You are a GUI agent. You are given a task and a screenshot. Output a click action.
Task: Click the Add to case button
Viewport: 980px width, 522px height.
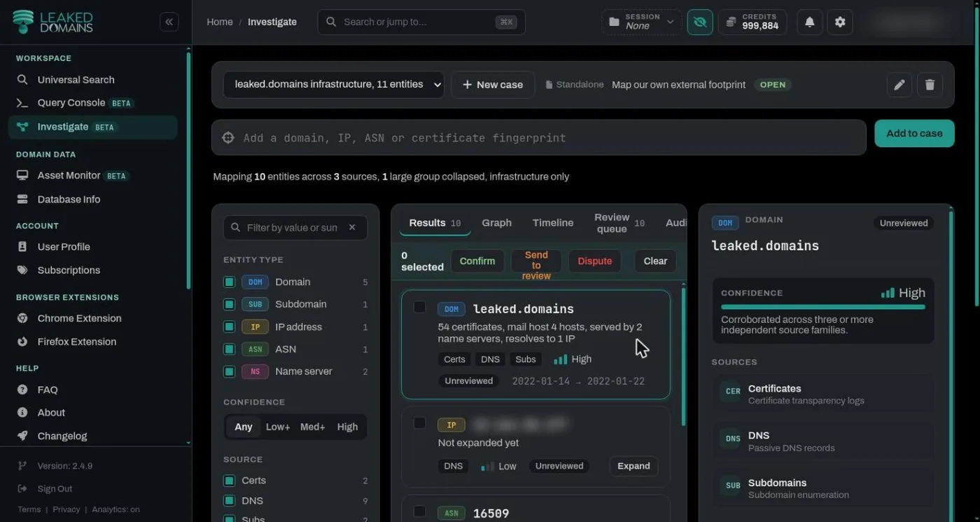click(914, 133)
